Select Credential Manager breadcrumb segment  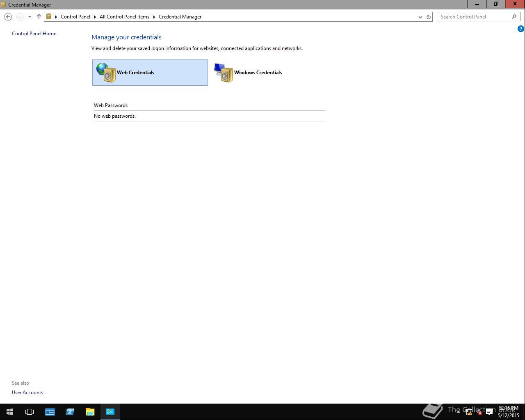[180, 17]
